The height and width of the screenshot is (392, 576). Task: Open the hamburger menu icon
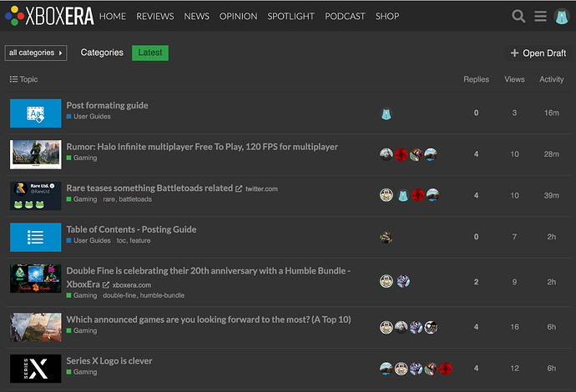[x=540, y=16]
